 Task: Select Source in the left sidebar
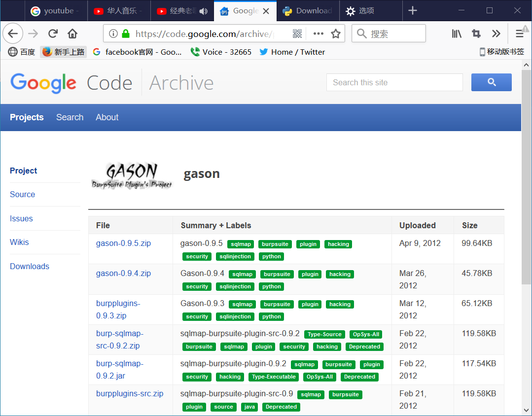tap(22, 194)
